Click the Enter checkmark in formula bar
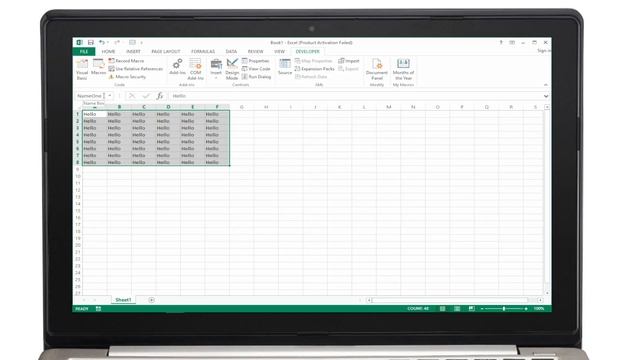This screenshot has width=640, height=360. (x=146, y=96)
